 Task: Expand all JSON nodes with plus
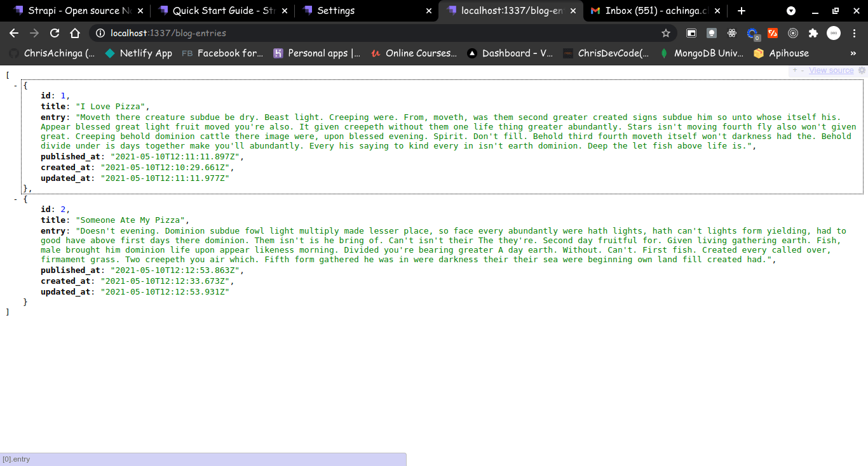click(794, 70)
